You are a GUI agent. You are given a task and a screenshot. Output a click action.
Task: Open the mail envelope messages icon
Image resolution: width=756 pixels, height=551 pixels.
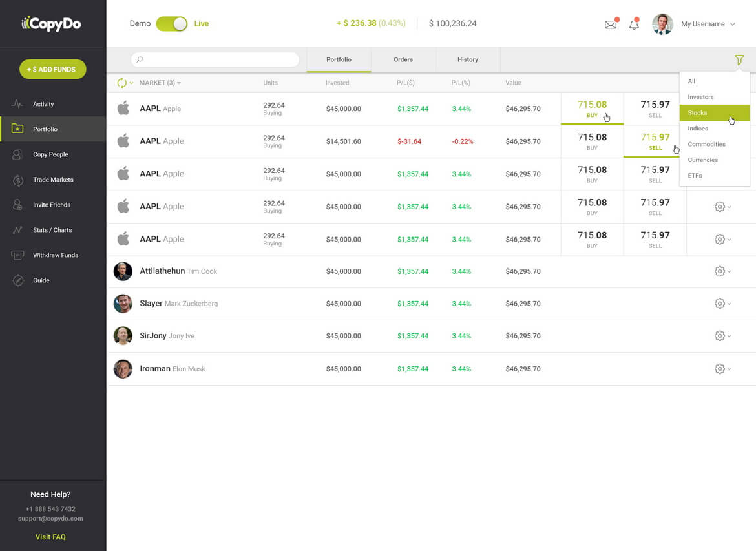tap(611, 24)
